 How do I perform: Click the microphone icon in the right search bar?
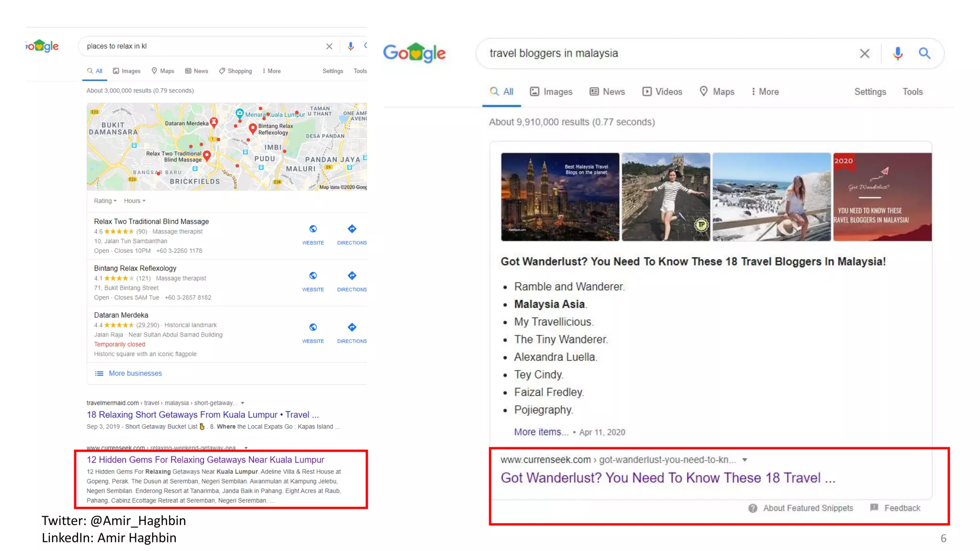click(x=898, y=53)
